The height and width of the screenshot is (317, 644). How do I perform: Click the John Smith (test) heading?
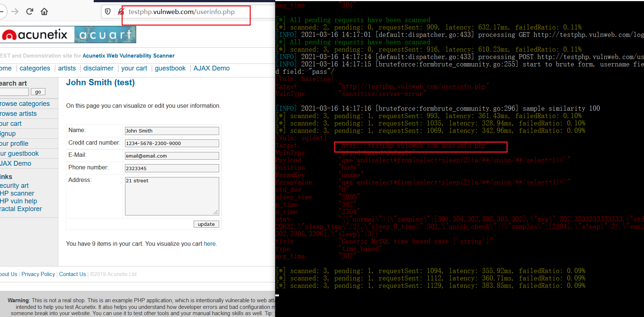(x=100, y=83)
